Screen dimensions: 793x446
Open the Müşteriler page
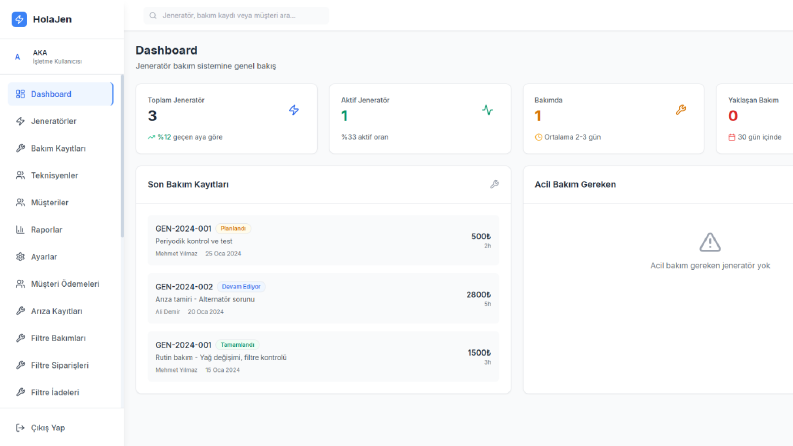[x=60, y=203]
